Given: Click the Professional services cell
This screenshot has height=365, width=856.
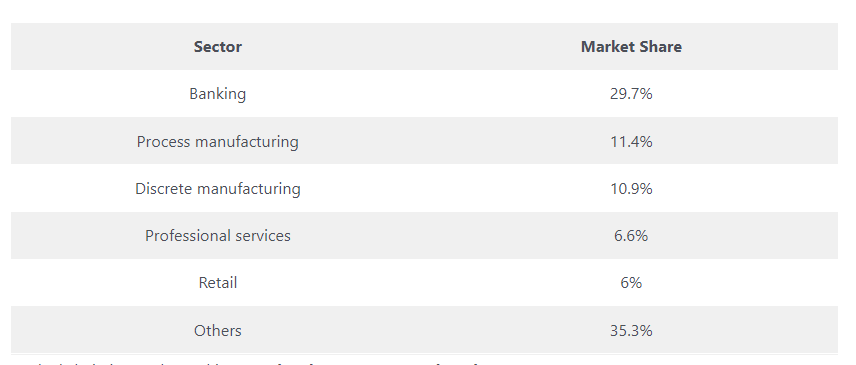Looking at the screenshot, I should coord(218,236).
